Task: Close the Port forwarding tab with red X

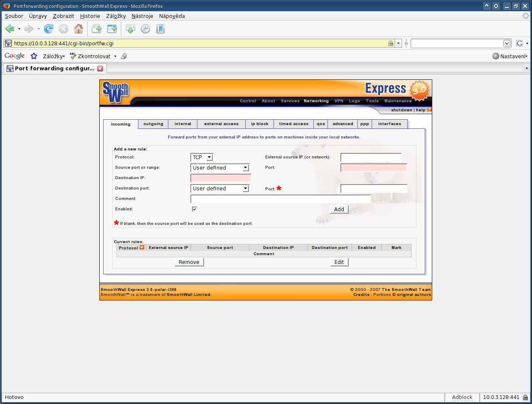Action: (100, 68)
